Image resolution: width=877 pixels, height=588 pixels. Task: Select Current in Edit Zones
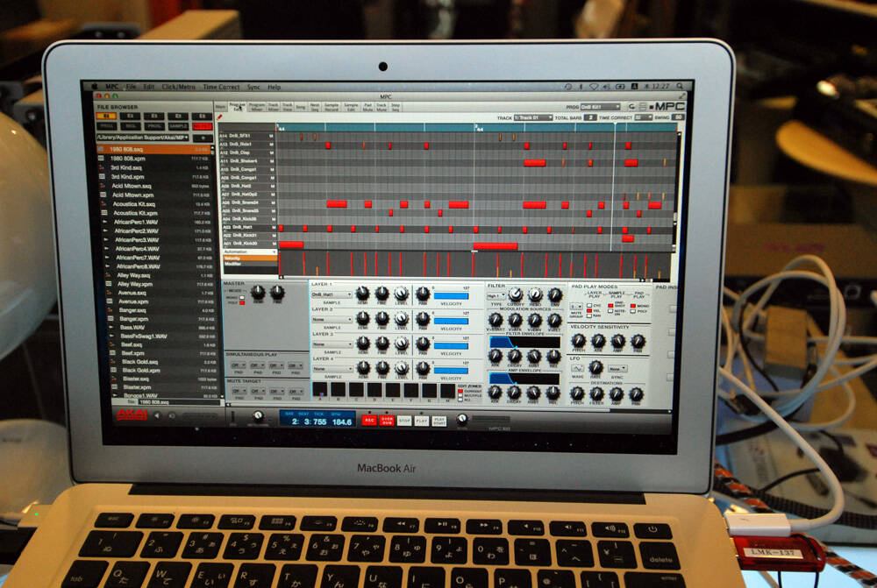tap(460, 391)
